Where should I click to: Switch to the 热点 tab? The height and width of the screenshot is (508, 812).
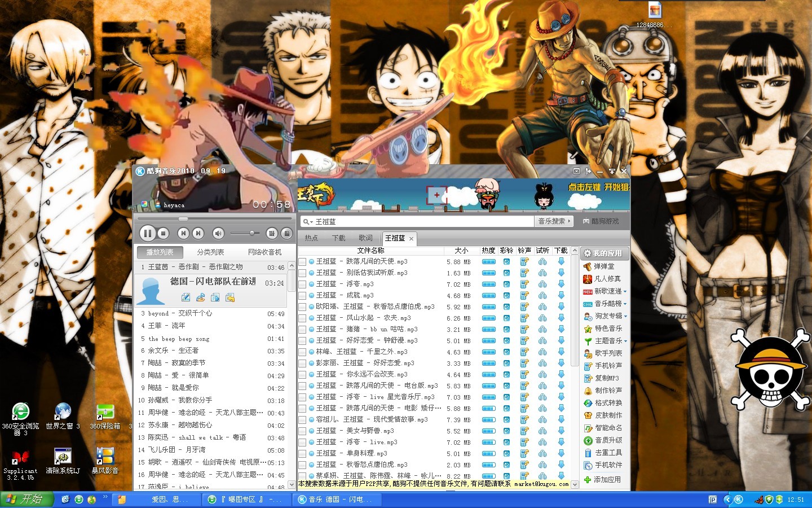point(311,238)
